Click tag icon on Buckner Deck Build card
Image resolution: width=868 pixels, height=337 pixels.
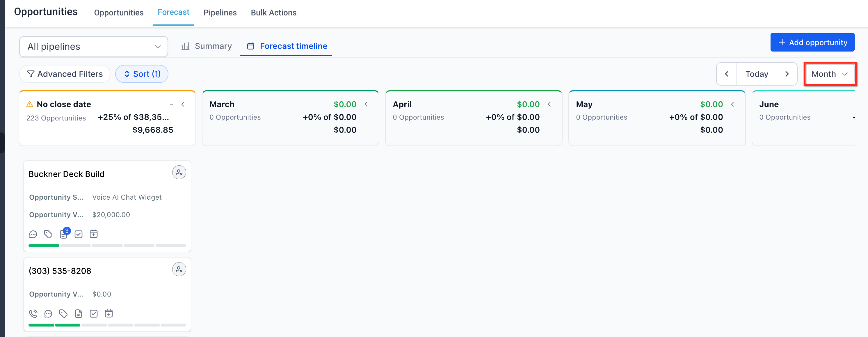click(48, 234)
